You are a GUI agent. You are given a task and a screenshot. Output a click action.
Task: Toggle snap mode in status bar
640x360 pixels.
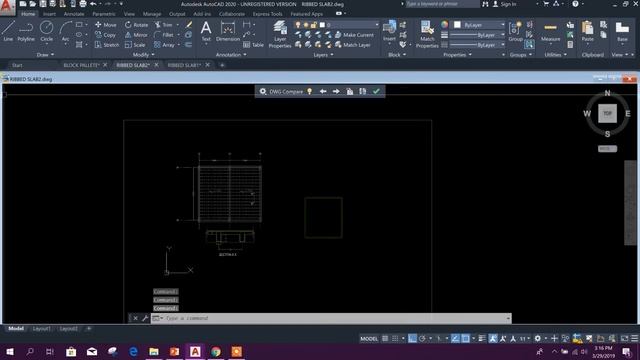coord(395,338)
